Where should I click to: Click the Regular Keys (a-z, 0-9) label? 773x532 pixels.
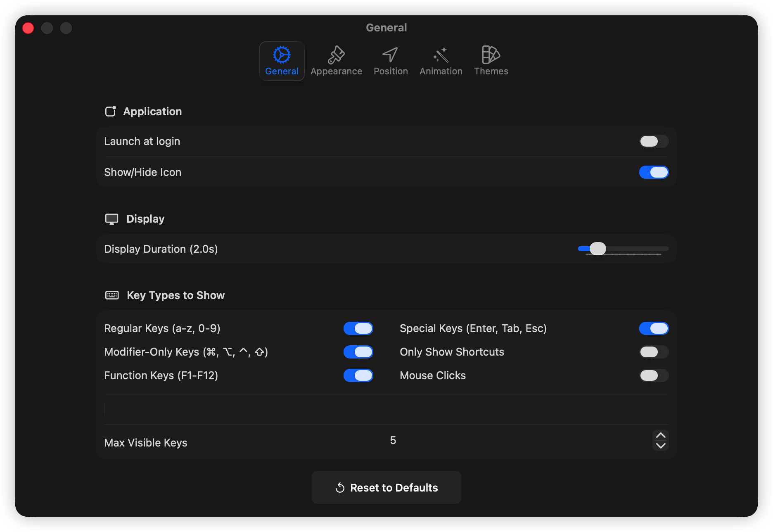pyautogui.click(x=162, y=328)
